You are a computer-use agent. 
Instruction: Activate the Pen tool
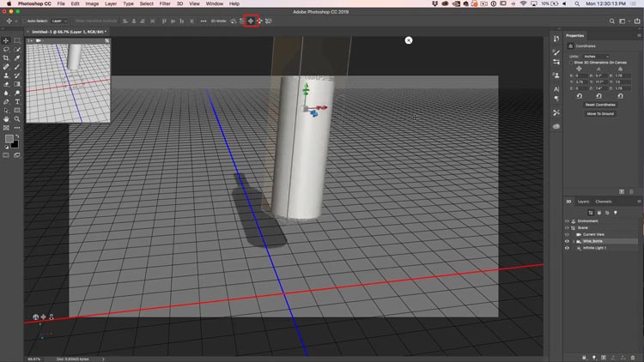(x=6, y=101)
